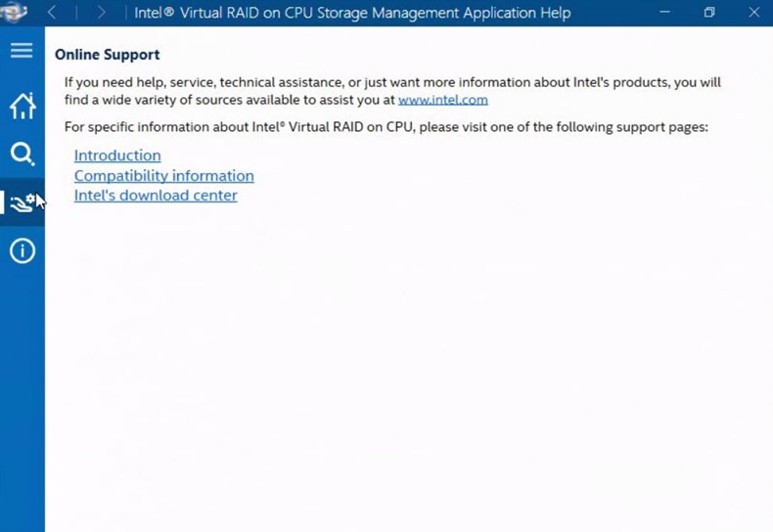Click the window title bar text
The width and height of the screenshot is (773, 532).
coord(352,14)
